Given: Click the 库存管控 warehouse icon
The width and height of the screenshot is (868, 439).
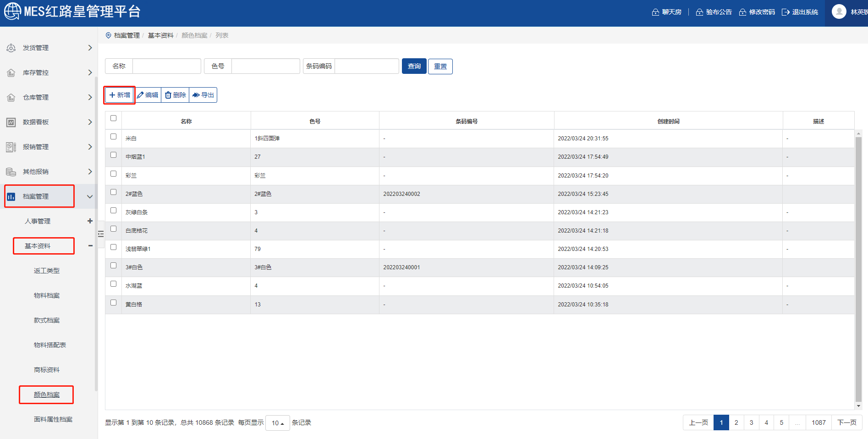Looking at the screenshot, I should [x=11, y=72].
